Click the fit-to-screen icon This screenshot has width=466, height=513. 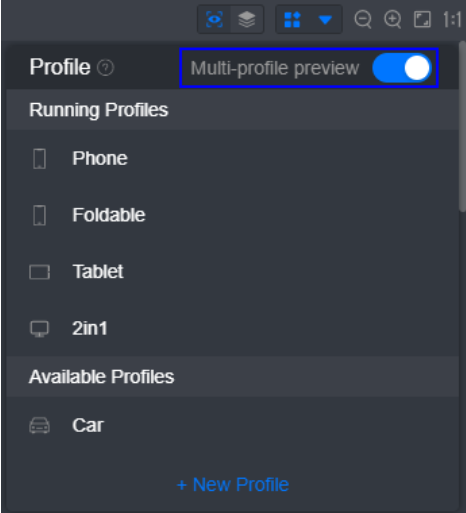(422, 19)
